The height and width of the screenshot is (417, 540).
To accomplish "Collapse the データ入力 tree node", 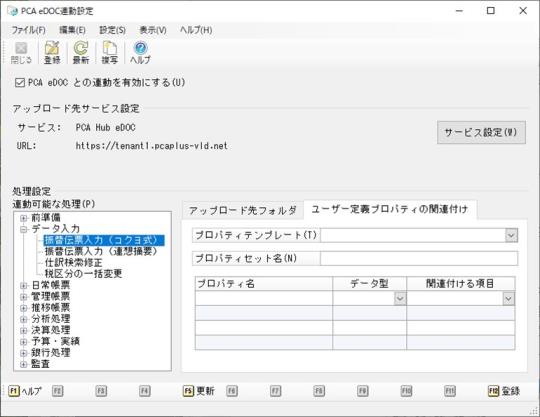I will click(x=23, y=229).
